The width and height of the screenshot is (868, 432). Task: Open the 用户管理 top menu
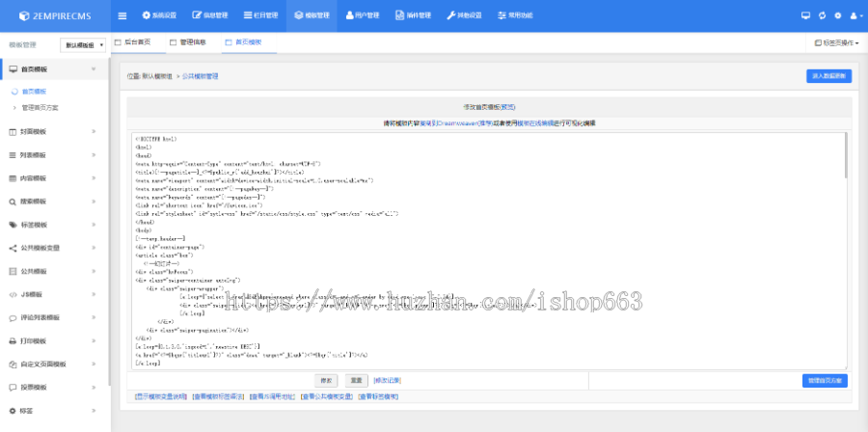(x=363, y=15)
